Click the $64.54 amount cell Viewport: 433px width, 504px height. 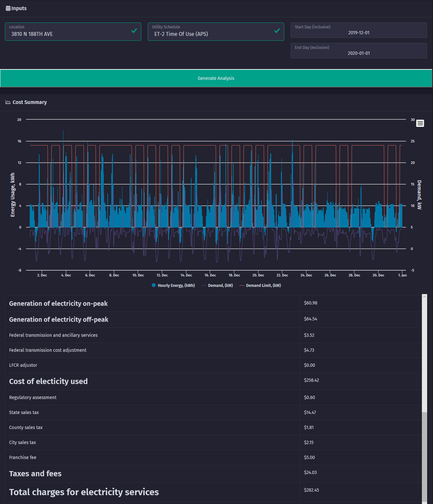pos(361,319)
